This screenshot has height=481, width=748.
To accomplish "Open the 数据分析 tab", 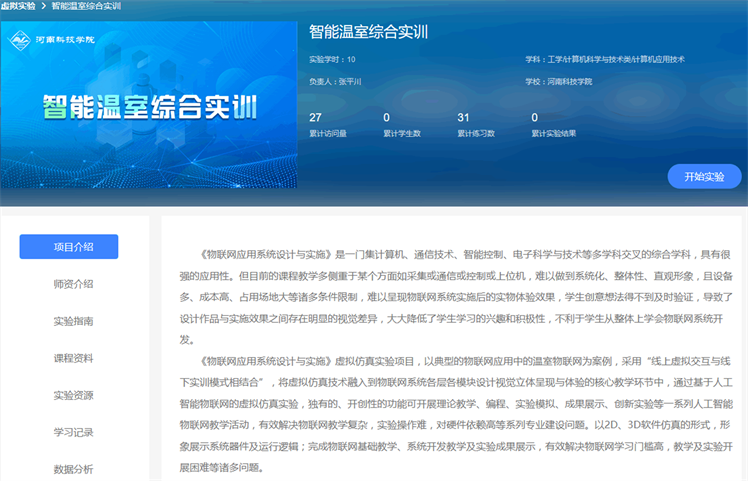I will (x=73, y=468).
